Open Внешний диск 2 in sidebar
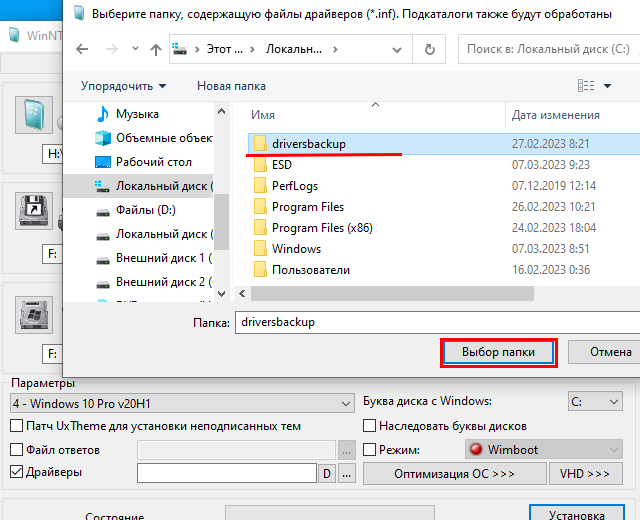This screenshot has width=640, height=520. (x=154, y=282)
